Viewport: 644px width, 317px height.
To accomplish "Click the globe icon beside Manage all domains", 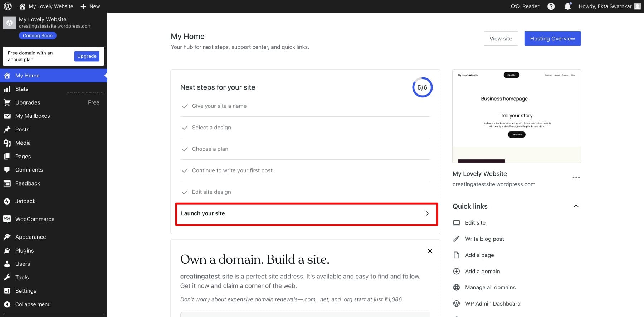I will [x=457, y=287].
